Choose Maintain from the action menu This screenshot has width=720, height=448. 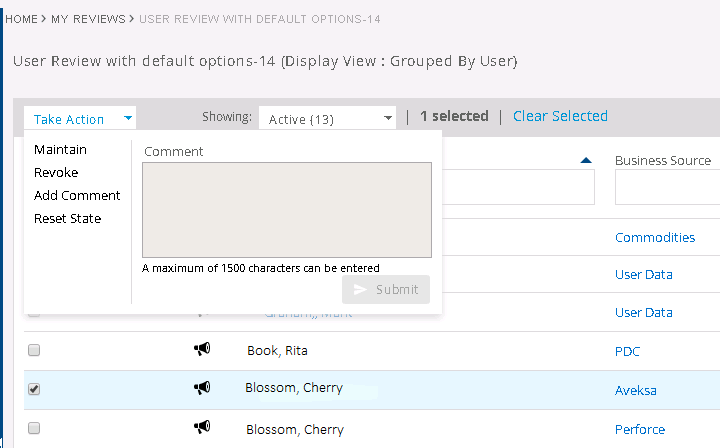click(60, 149)
